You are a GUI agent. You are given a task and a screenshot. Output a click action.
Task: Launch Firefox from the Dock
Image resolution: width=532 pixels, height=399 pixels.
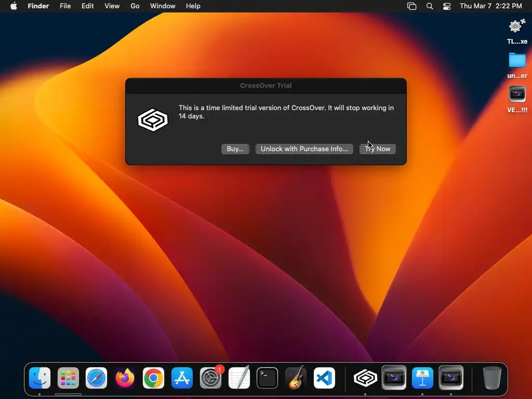tap(125, 378)
